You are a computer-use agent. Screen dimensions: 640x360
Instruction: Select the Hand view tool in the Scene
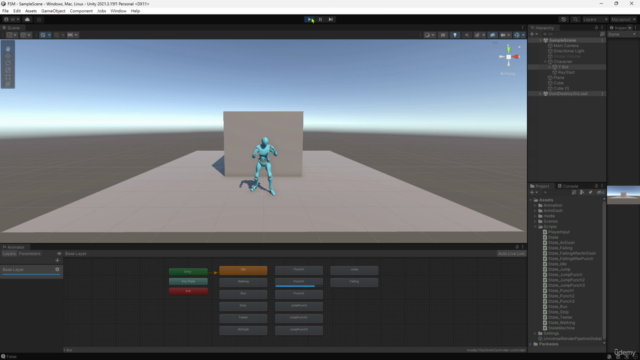point(8,49)
